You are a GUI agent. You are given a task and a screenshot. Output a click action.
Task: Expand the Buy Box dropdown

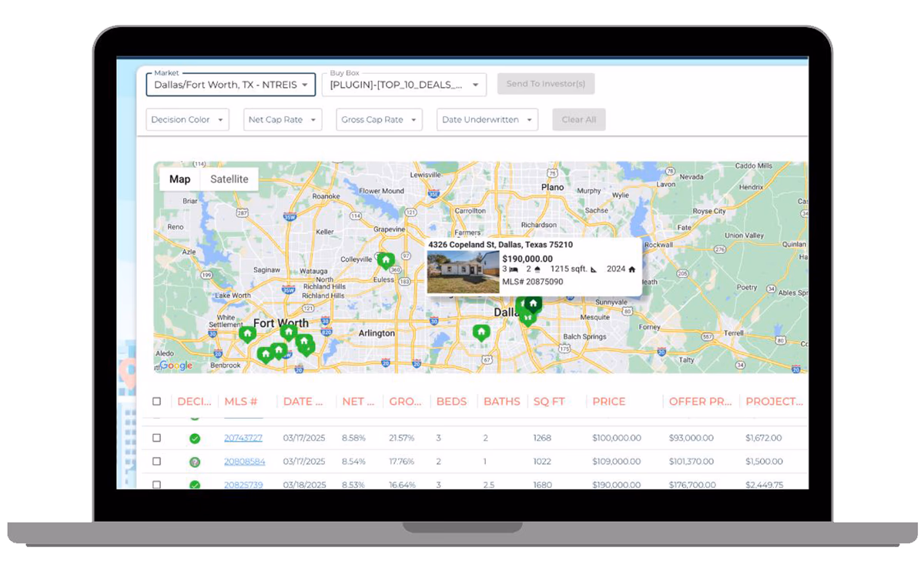[403, 85]
